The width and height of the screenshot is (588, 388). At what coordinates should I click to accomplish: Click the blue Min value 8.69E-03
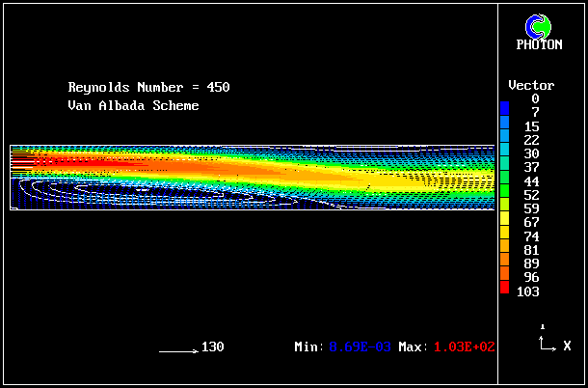click(x=360, y=346)
